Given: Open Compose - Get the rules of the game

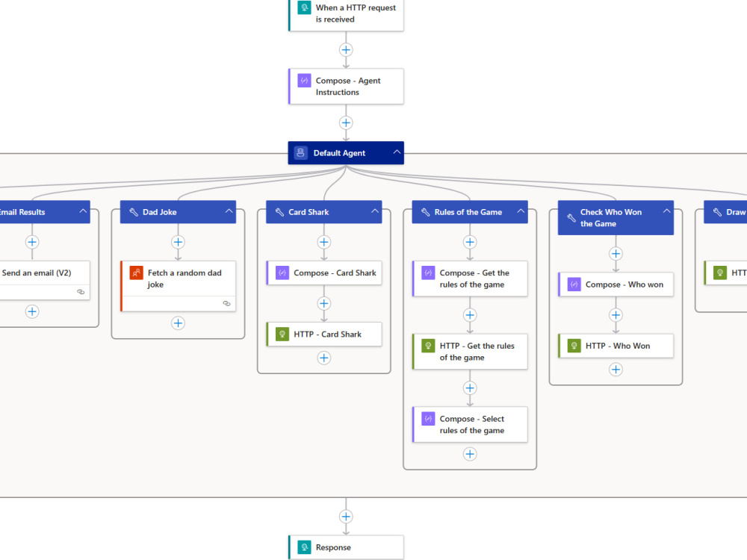Looking at the screenshot, I should (x=470, y=279).
